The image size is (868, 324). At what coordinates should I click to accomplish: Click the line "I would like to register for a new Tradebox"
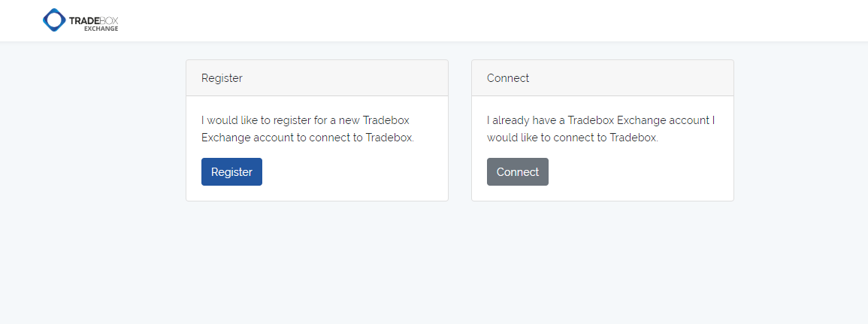coord(306,120)
